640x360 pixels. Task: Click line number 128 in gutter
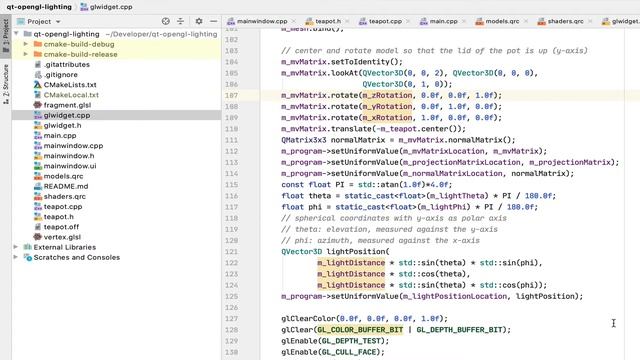point(231,330)
